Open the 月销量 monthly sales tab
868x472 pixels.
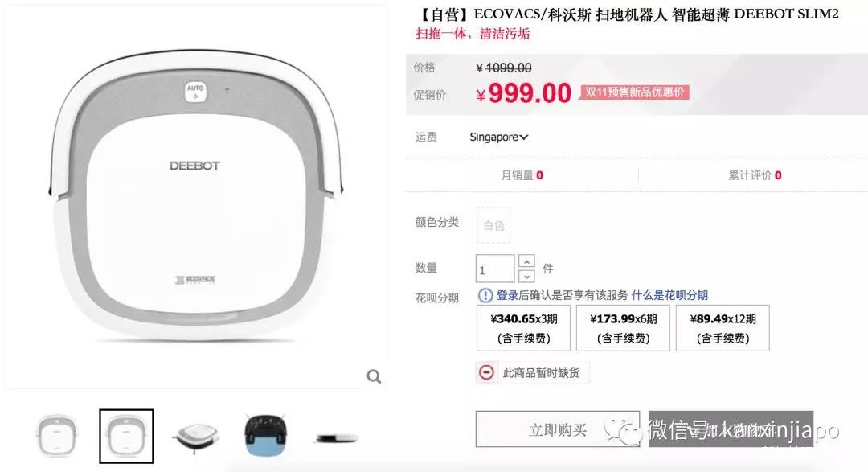click(x=522, y=175)
